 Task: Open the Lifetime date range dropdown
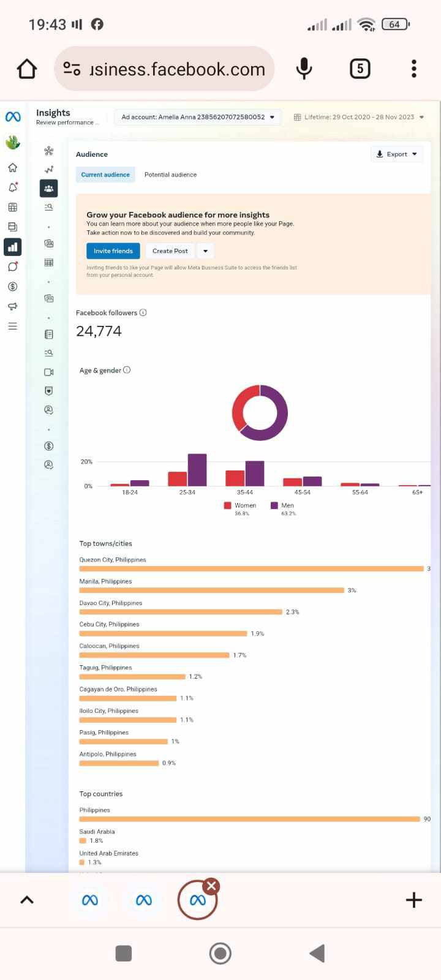[359, 117]
